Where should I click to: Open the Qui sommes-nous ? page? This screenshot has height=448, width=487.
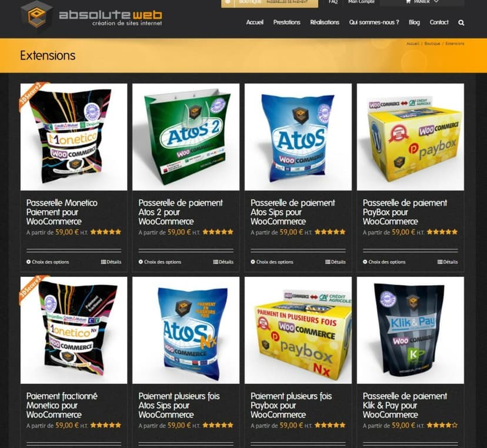coord(374,22)
